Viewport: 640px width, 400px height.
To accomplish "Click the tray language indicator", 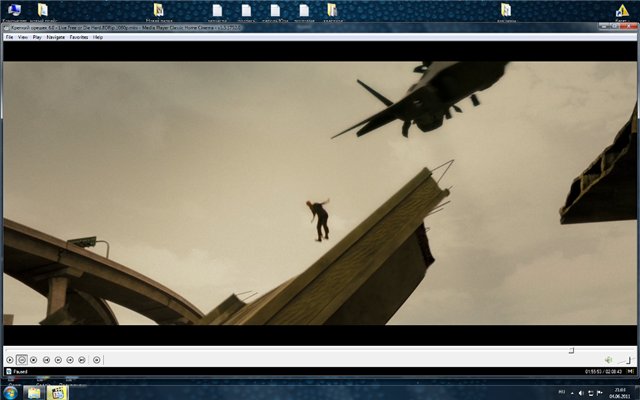I will pos(562,392).
